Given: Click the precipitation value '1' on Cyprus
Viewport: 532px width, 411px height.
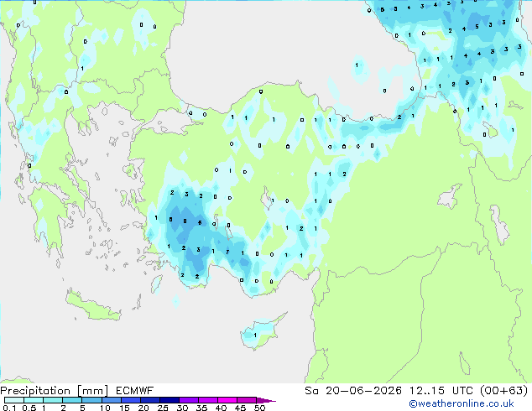Looking at the screenshot, I should click(x=255, y=336).
